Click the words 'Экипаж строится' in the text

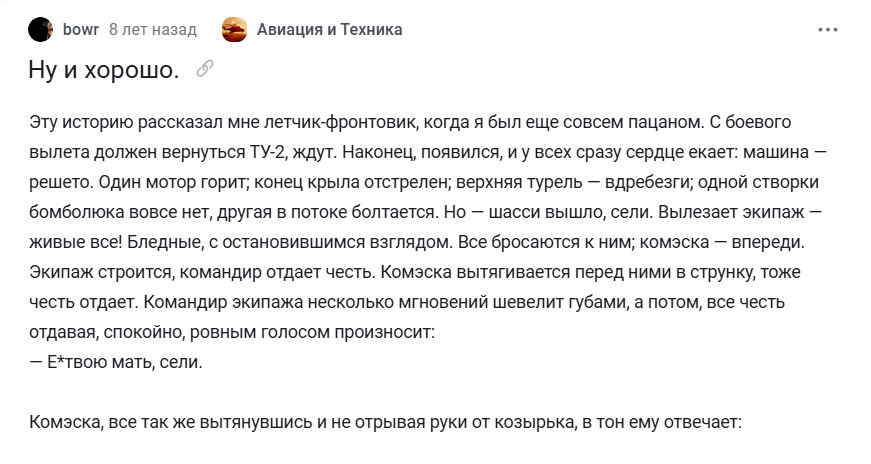click(x=101, y=272)
